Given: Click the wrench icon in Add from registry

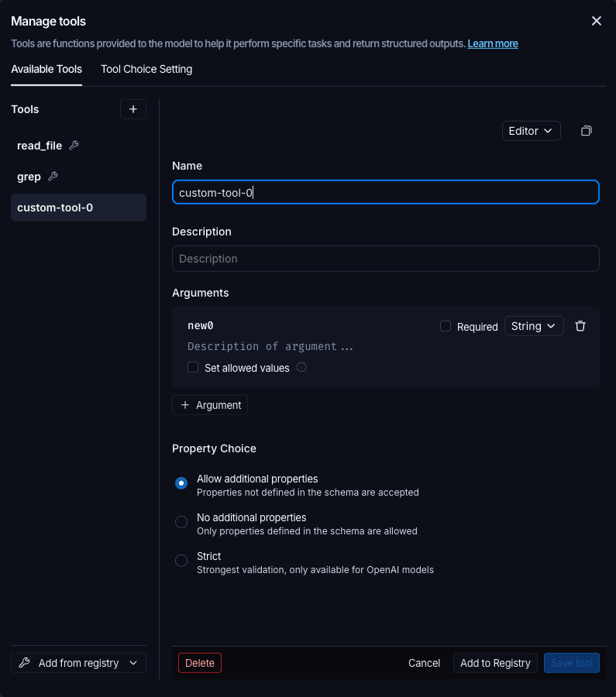Looking at the screenshot, I should pos(25,663).
